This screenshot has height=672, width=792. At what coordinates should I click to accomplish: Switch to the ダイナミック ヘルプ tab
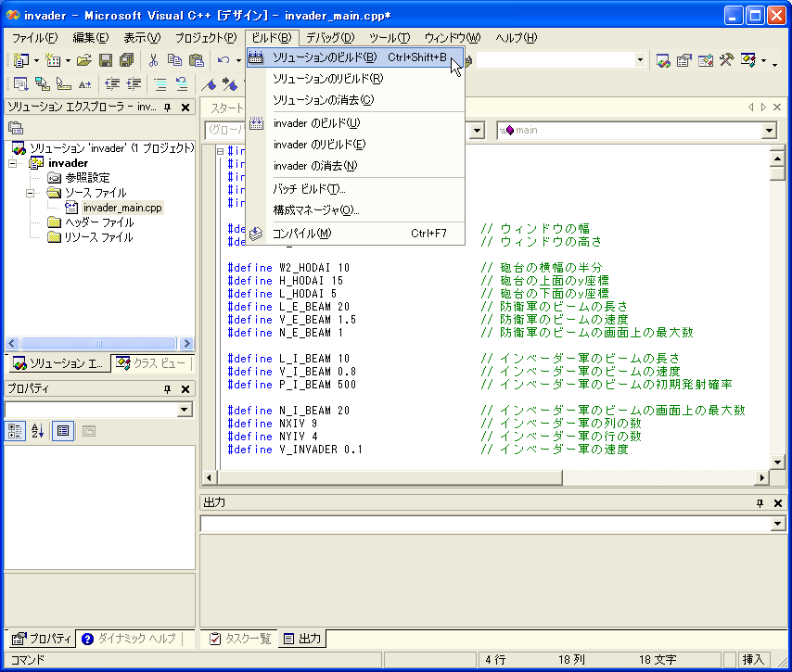point(130,639)
